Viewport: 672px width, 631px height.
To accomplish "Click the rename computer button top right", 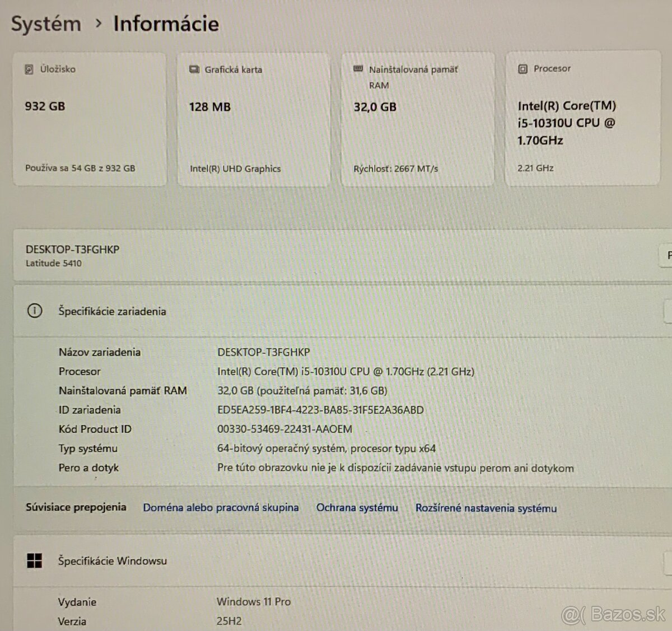I will [667, 256].
